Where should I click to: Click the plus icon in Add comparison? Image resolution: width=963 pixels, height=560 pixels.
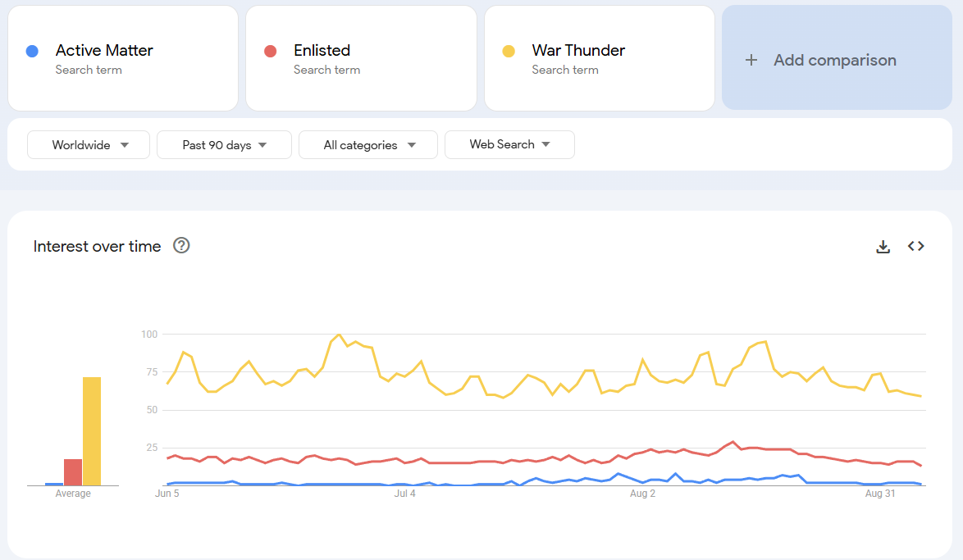pos(751,60)
